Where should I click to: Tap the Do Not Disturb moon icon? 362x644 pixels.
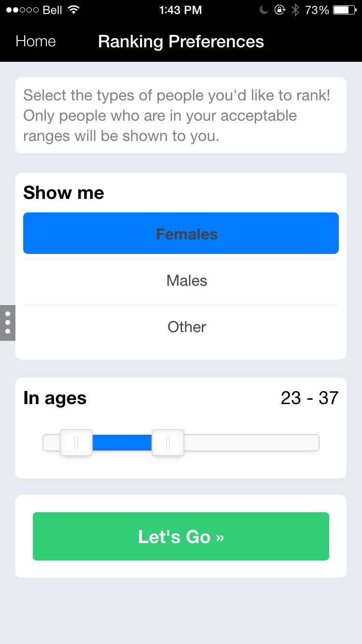264,10
